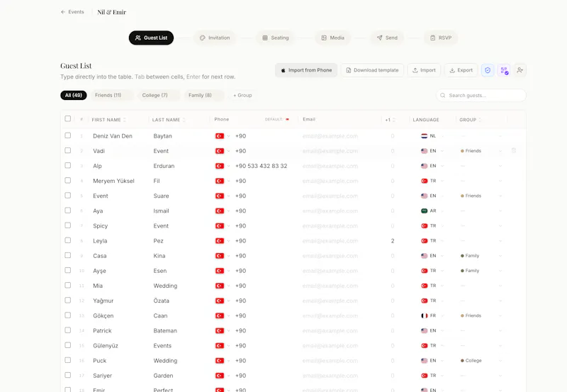The height and width of the screenshot is (392, 567).
Task: Tick the checkbox for Vadi
Action: [x=67, y=150]
